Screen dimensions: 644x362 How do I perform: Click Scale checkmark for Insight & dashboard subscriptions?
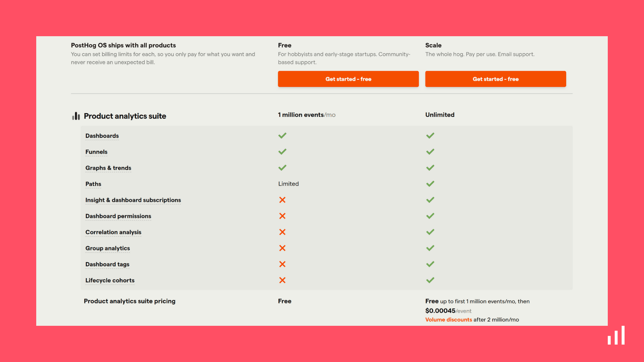[430, 200]
